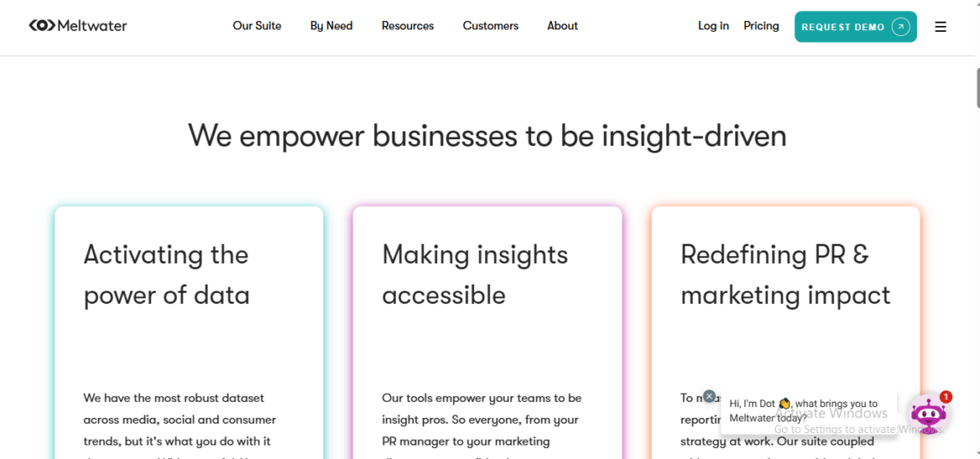The width and height of the screenshot is (980, 459).
Task: Go to the Pricing page
Action: coord(761,26)
